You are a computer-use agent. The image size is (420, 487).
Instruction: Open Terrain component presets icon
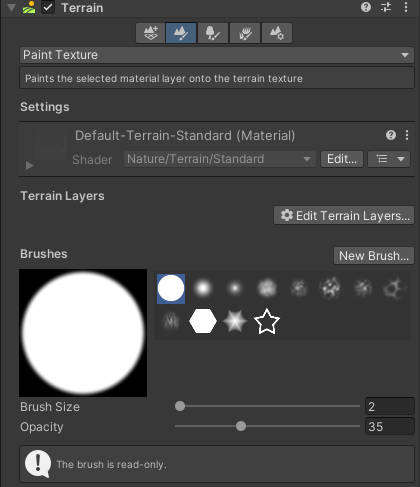pyautogui.click(x=386, y=7)
